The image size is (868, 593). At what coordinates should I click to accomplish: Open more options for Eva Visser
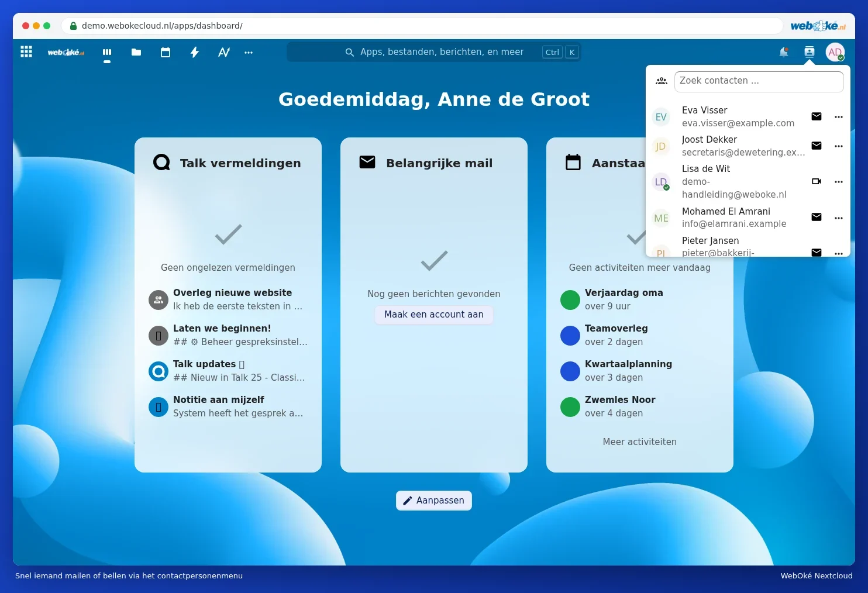839,117
